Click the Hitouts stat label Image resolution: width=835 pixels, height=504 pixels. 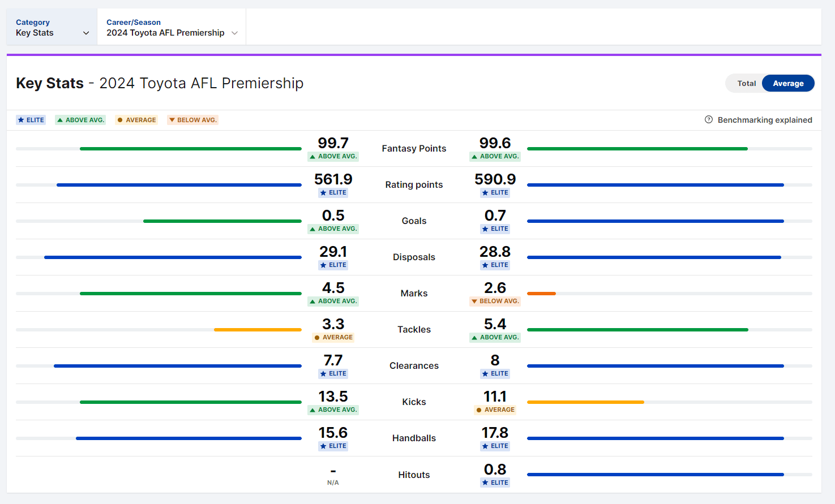(x=414, y=475)
